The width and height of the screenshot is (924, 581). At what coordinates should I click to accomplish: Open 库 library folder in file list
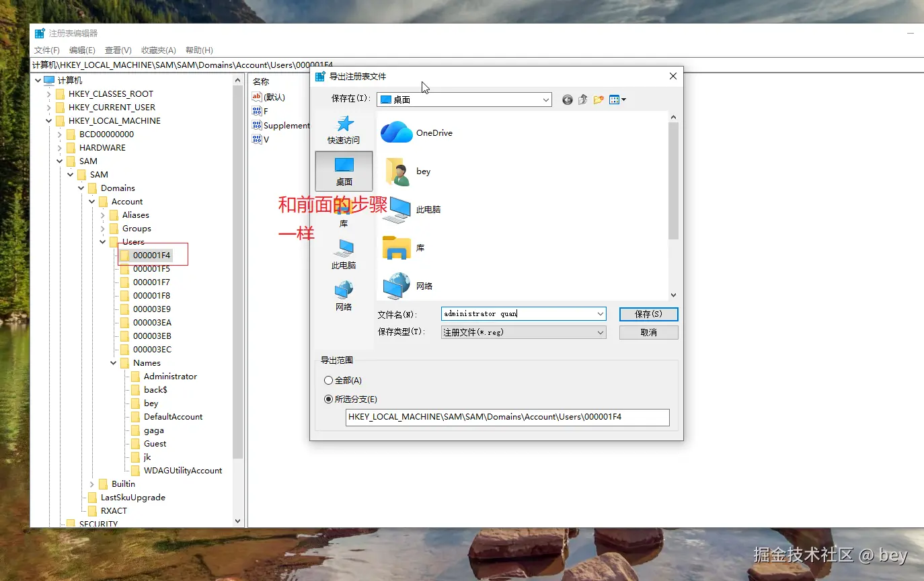tap(403, 247)
